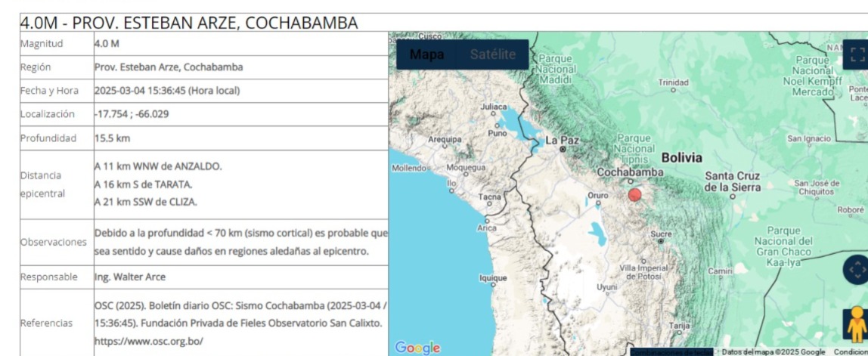Click La Paz city label on map
Image resolution: width=868 pixels, height=356 pixels.
[562, 140]
